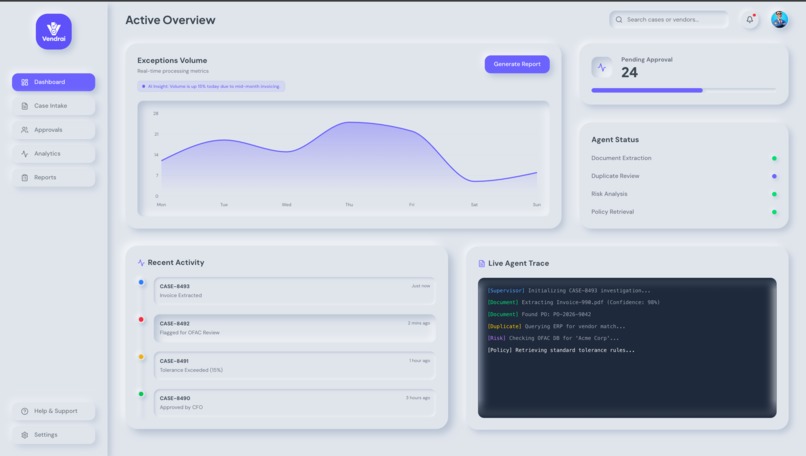This screenshot has width=806, height=456.
Task: Click the Dashboard grid icon
Action: click(x=25, y=82)
